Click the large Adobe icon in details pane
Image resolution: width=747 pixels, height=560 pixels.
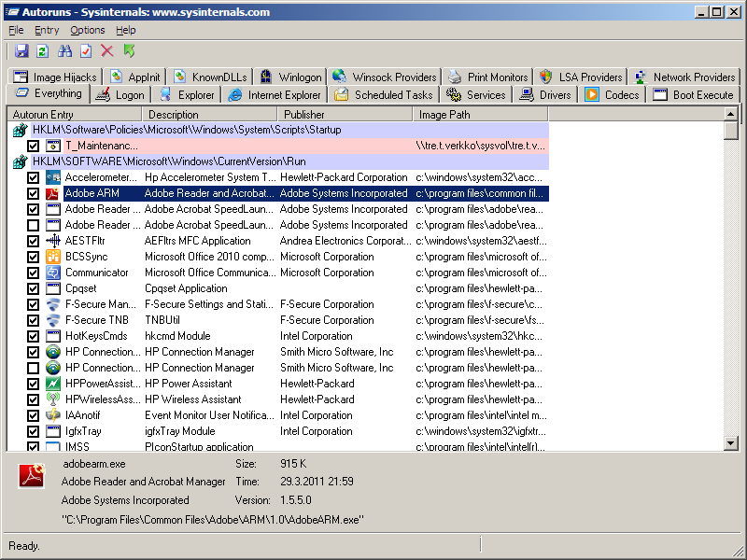click(32, 476)
